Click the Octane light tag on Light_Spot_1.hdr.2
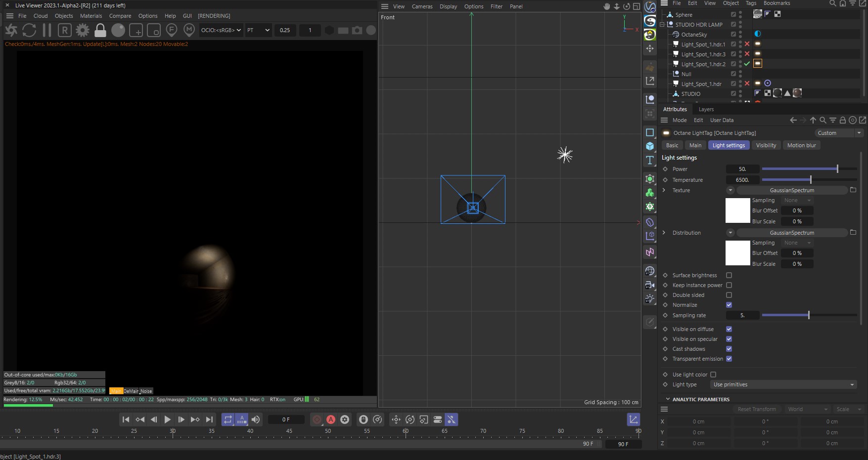This screenshot has height=460, width=868. click(758, 64)
